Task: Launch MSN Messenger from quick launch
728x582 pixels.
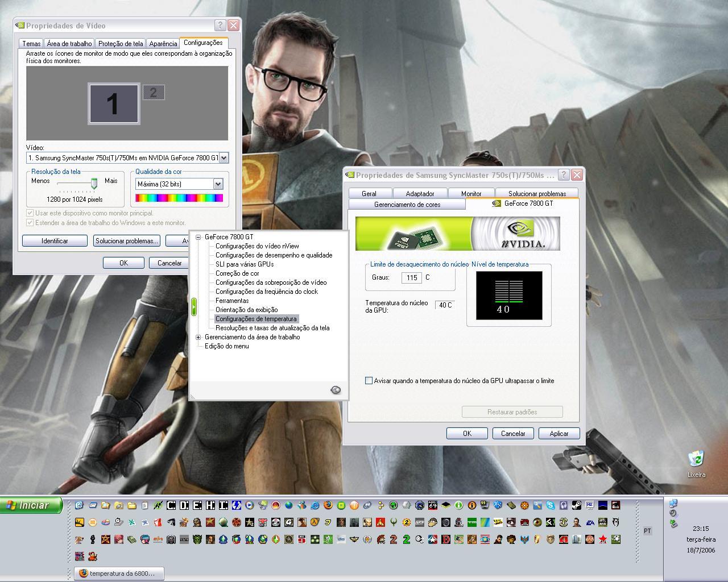Action: coord(301,505)
